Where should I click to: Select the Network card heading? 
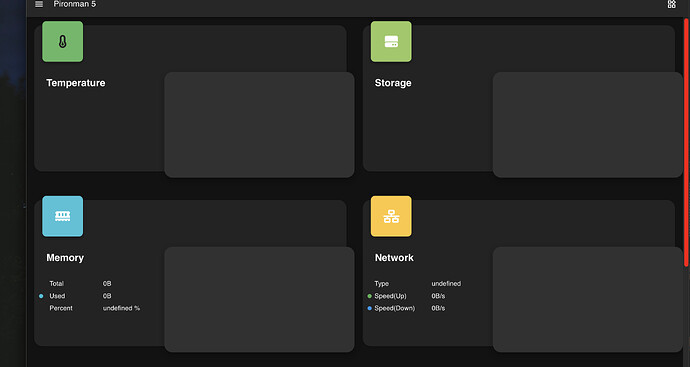click(394, 257)
